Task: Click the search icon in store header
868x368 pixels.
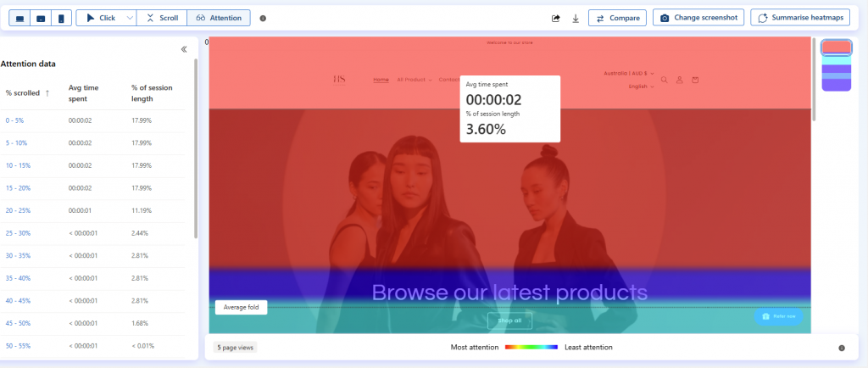Action: point(665,80)
